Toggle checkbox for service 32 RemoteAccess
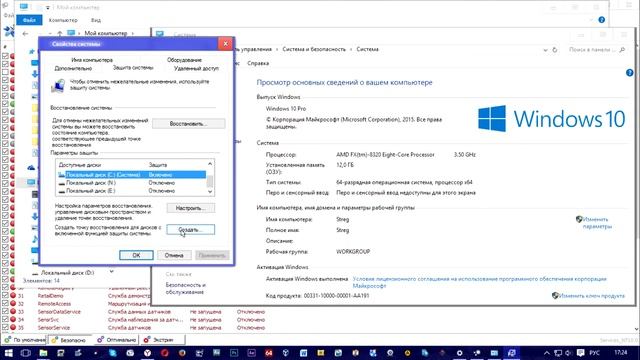 coord(5,304)
